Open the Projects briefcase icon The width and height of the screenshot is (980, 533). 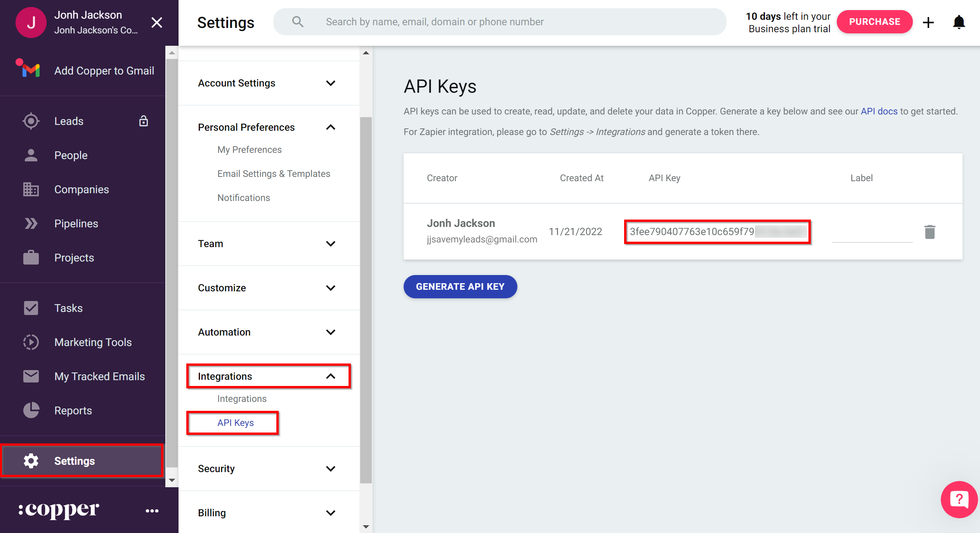coord(31,258)
